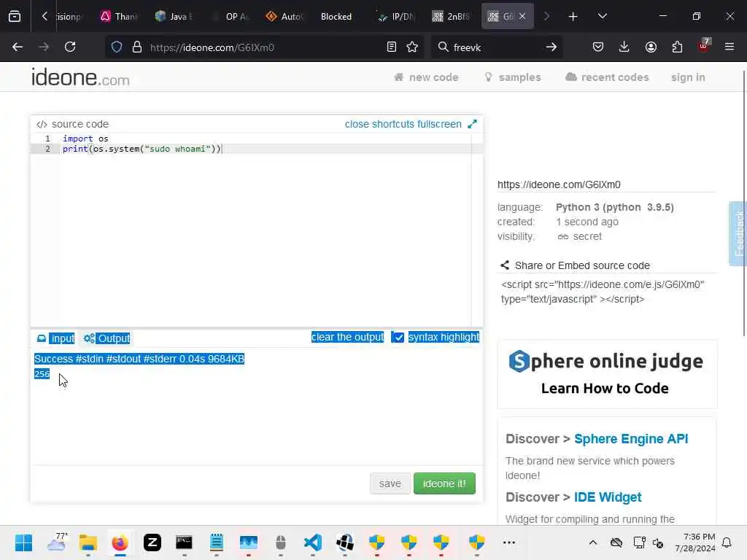This screenshot has height=560, width=747.
Task: Open the weather widget showing 77°
Action: pos(57,542)
